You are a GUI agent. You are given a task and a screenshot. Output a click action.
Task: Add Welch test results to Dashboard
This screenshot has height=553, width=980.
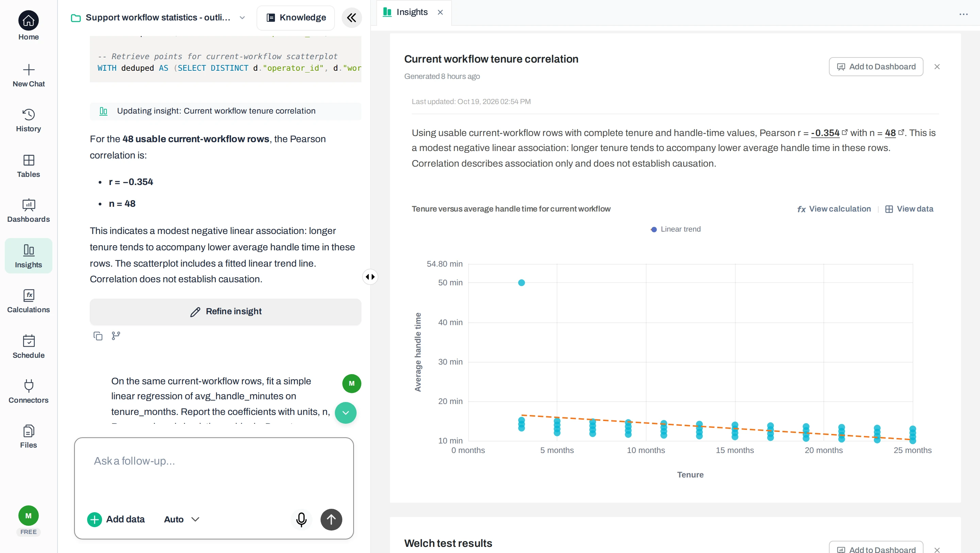pos(876,548)
